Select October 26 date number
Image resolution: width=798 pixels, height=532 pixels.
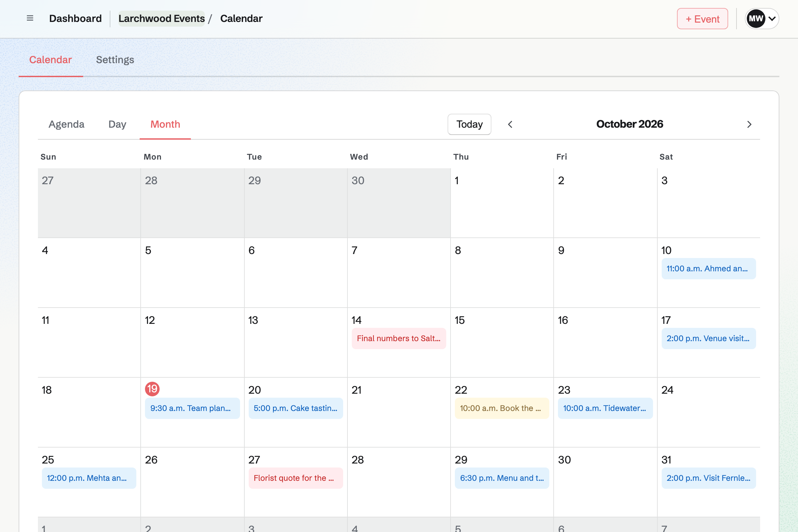tap(151, 460)
